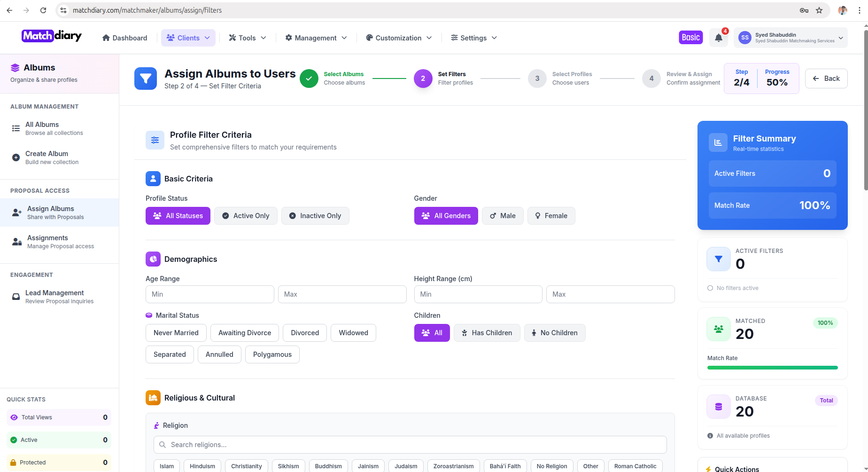The height and width of the screenshot is (472, 868).
Task: Choose the Female gender filter
Action: 551,216
